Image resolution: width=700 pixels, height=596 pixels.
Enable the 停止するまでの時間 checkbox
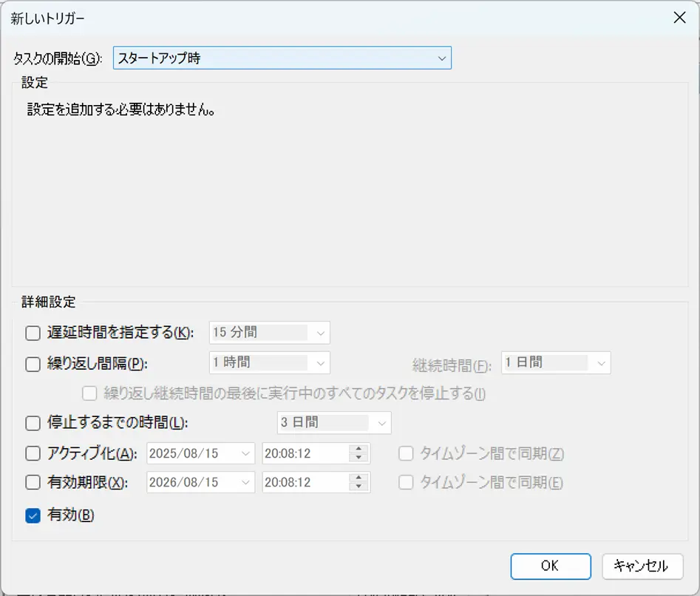click(33, 423)
